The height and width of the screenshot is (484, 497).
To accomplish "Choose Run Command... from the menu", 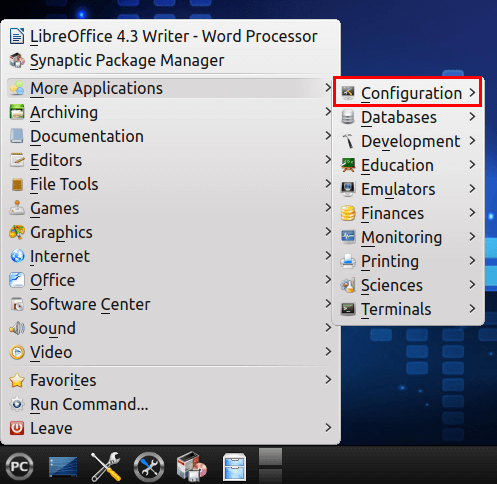I will [x=170, y=404].
